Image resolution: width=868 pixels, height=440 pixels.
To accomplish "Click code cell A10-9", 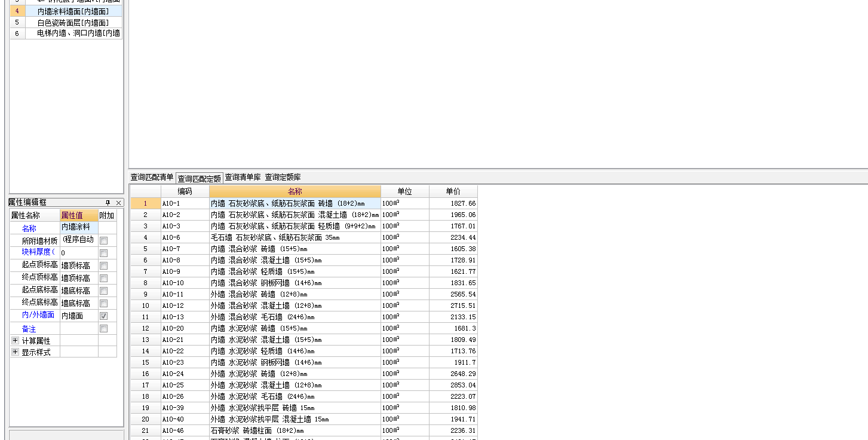I will coord(185,271).
